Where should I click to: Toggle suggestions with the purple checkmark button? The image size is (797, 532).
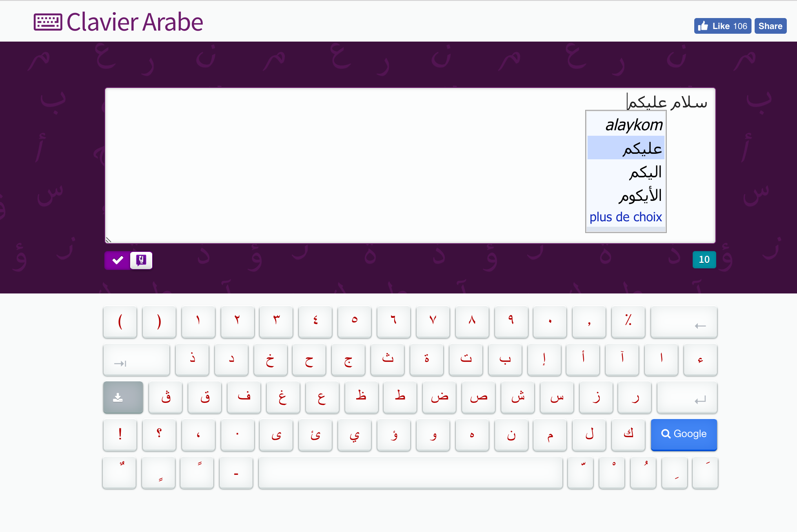(x=116, y=260)
